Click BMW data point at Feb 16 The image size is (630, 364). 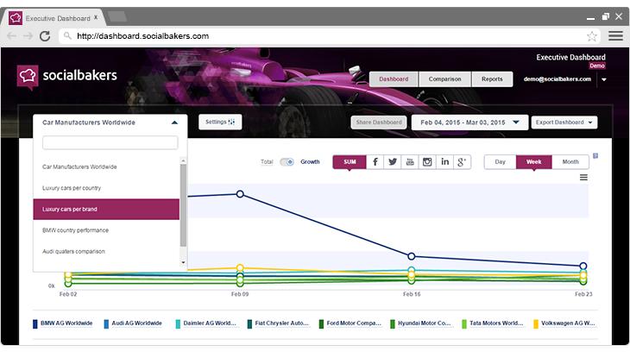click(411, 256)
